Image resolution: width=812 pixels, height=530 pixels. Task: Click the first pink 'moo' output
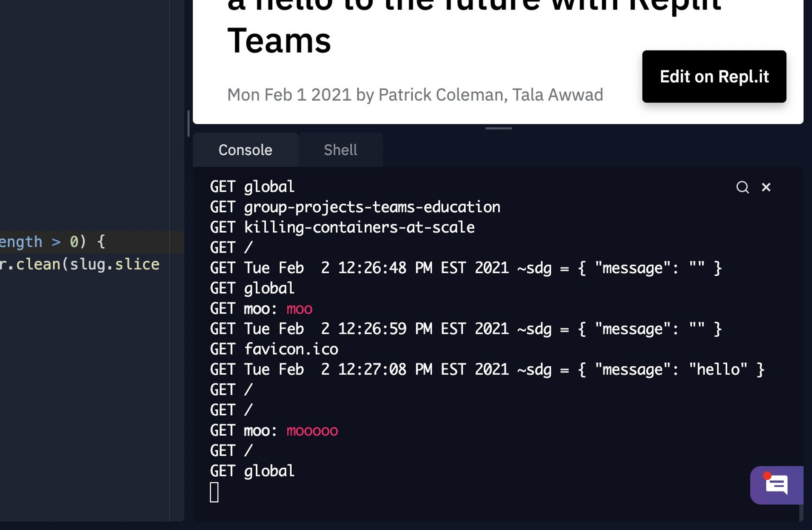coord(299,309)
